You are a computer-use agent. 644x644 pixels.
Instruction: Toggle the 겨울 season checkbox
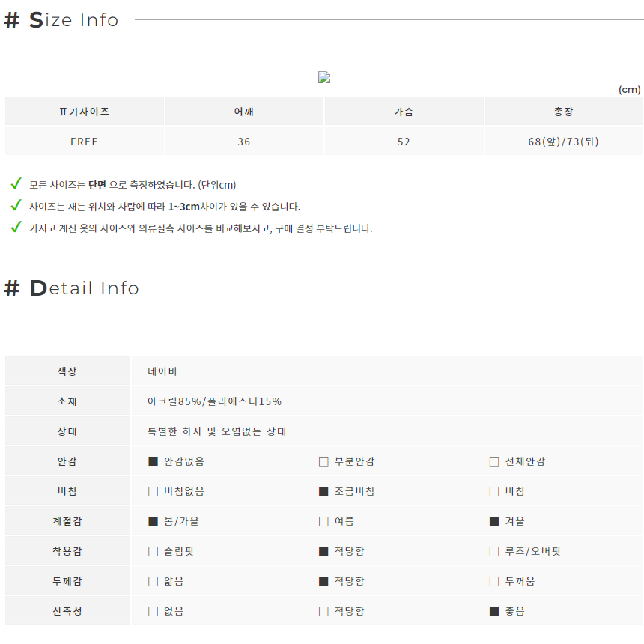point(494,521)
